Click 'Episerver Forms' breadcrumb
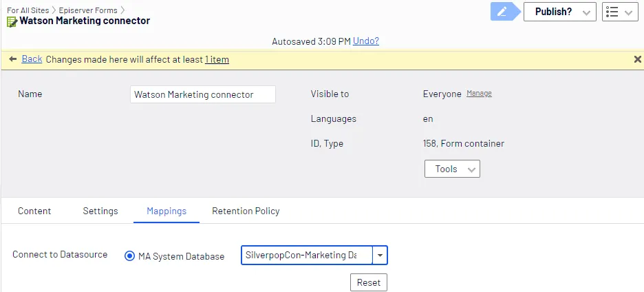Viewport: 644px width, 292px height. point(88,10)
